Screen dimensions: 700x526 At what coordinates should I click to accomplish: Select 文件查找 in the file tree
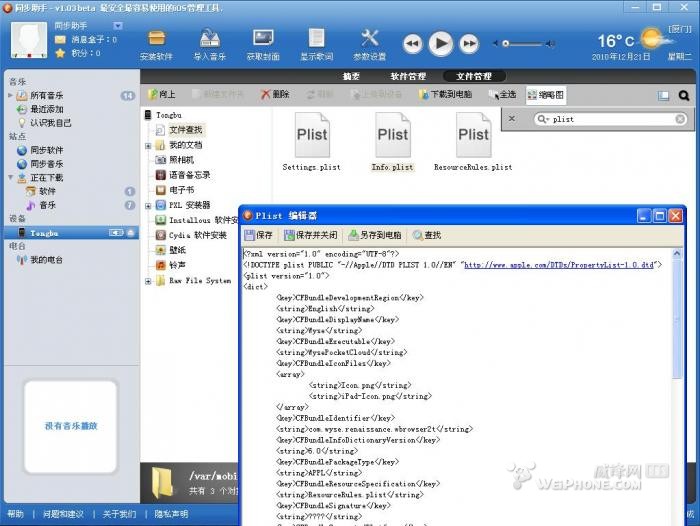[185, 130]
